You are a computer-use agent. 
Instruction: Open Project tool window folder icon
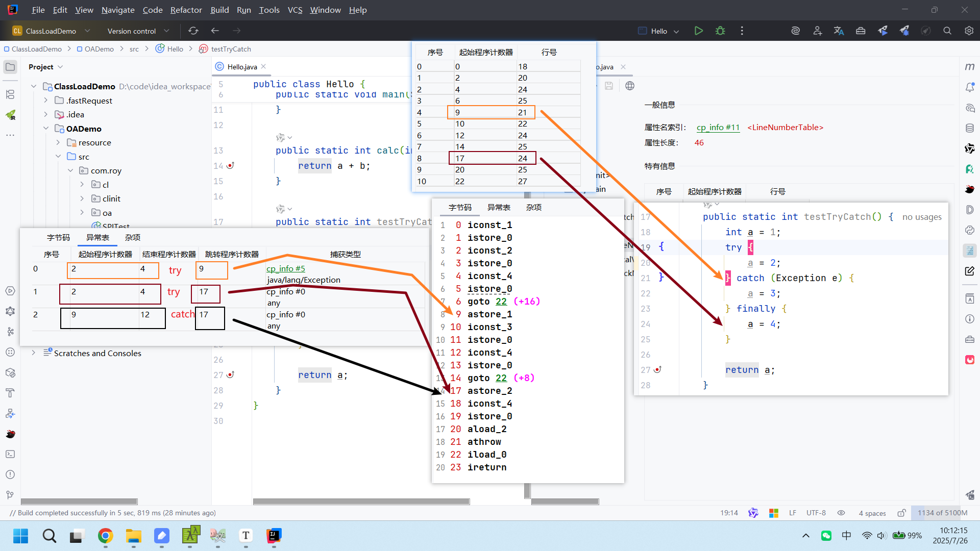pos(10,67)
